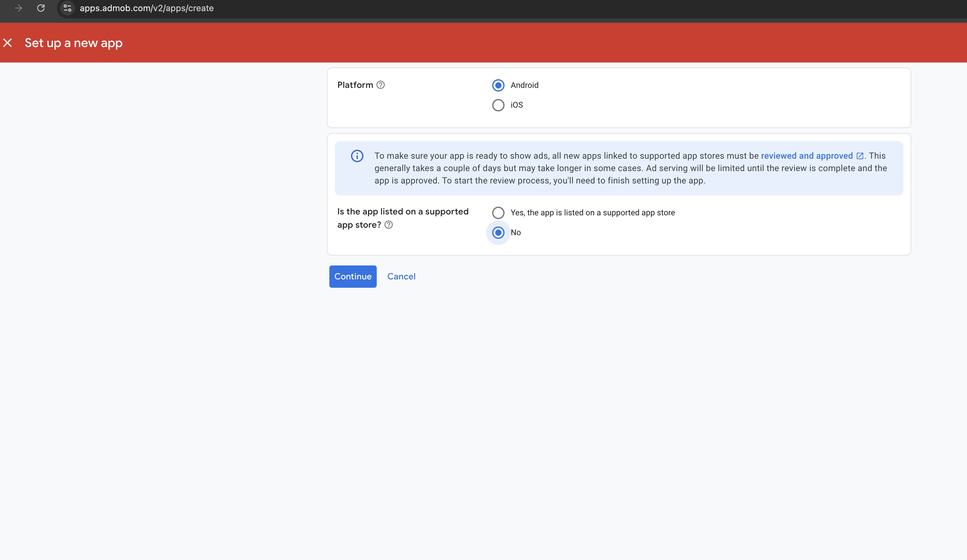
Task: Click the 'Set up a new app' title
Action: click(x=74, y=43)
